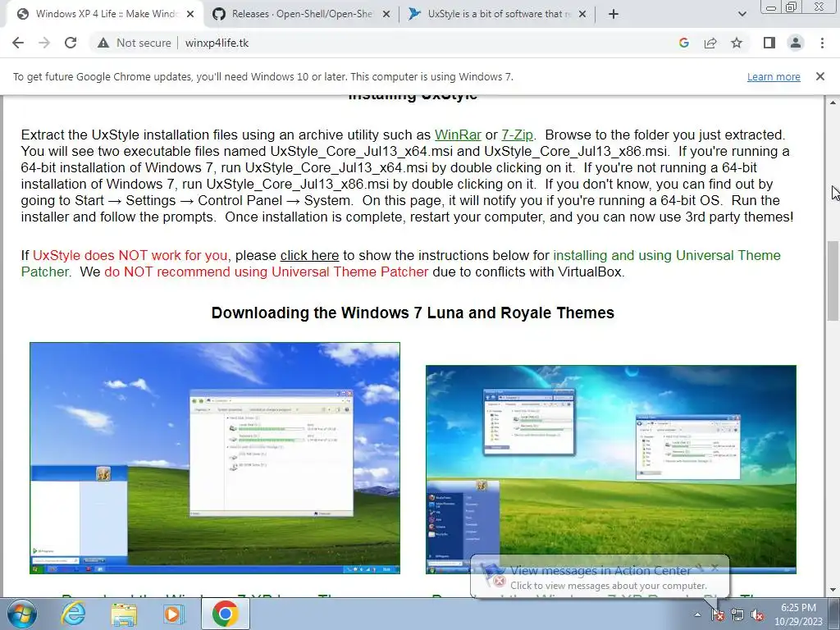Click the address bar URL winxp4life.tk
The width and height of the screenshot is (840, 630).
point(217,43)
